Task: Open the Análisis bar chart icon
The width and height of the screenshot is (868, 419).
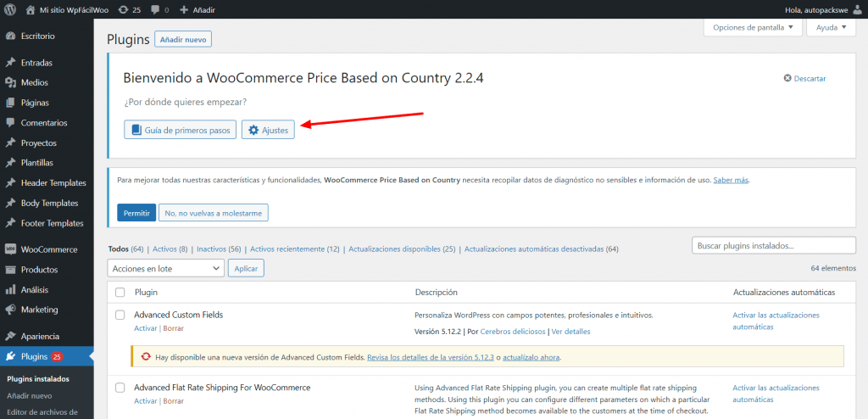Action: pos(10,290)
